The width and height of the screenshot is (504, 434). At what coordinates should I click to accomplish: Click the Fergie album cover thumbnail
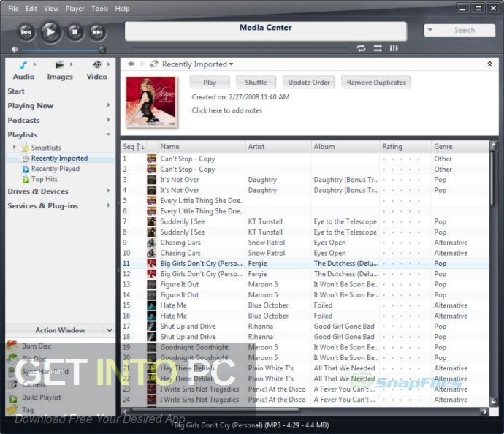tap(151, 102)
